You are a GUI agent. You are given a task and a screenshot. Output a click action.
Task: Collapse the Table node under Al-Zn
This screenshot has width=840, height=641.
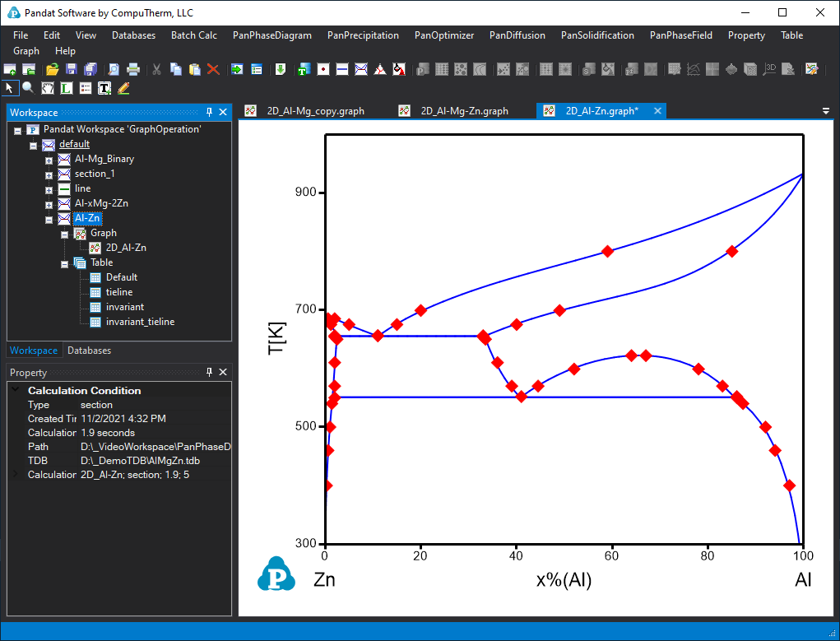(64, 263)
